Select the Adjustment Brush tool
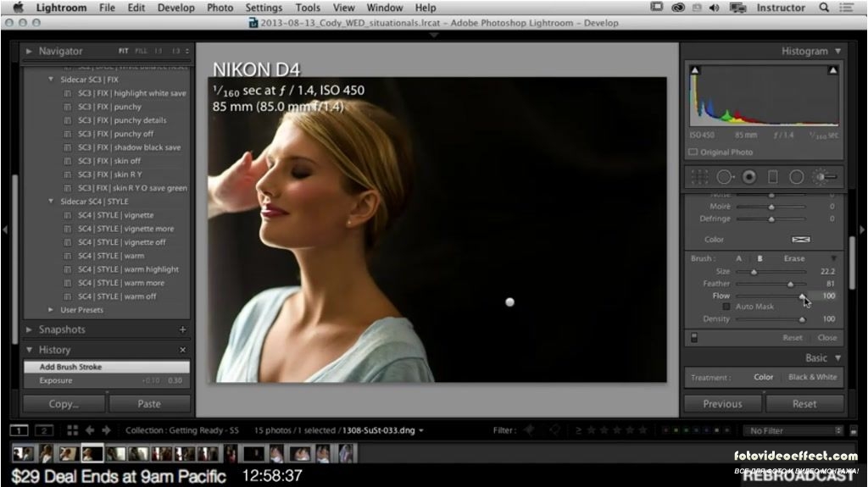 pyautogui.click(x=824, y=177)
